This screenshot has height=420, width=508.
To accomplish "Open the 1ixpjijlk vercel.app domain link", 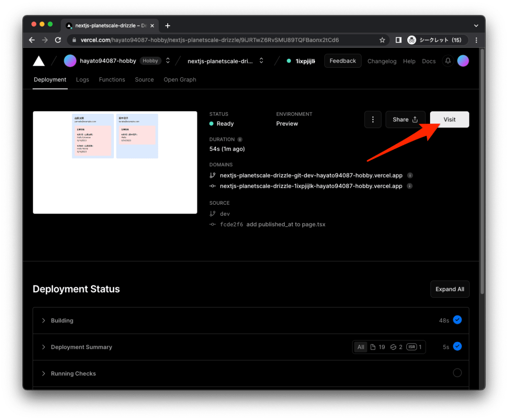I will (x=311, y=186).
